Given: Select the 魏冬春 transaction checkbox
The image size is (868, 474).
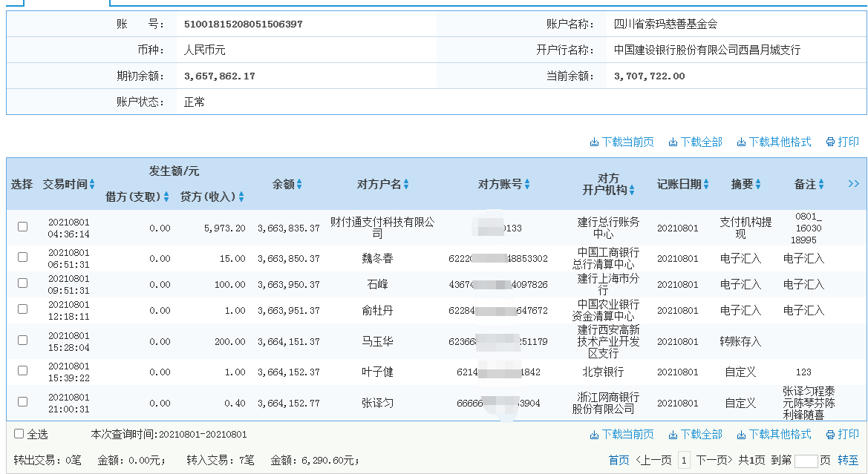Looking at the screenshot, I should pyautogui.click(x=22, y=257).
